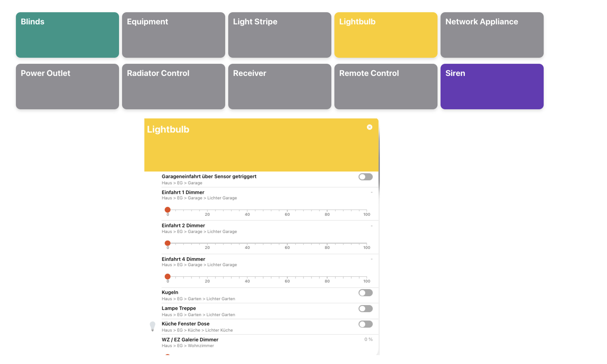Open the purple Siren tile

pyautogui.click(x=492, y=86)
